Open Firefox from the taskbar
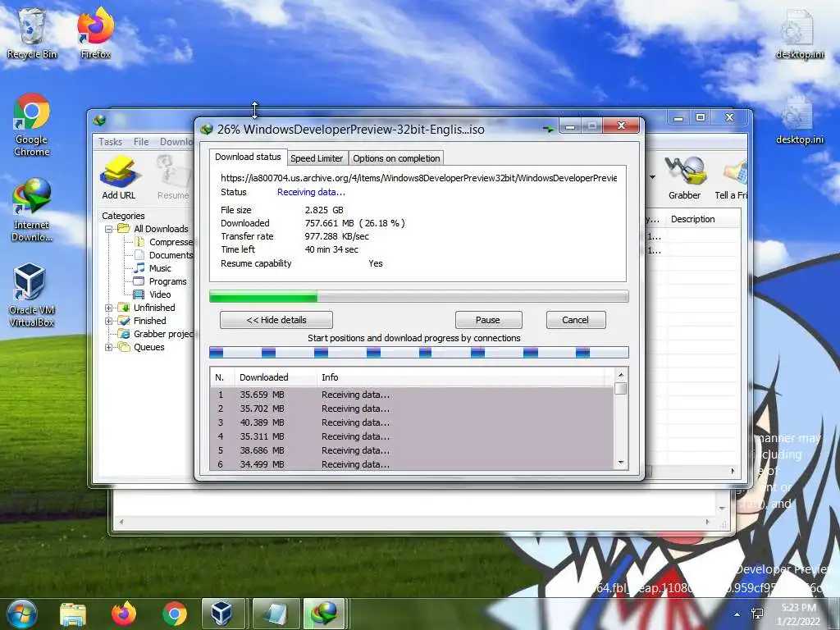The image size is (840, 630). tap(124, 614)
